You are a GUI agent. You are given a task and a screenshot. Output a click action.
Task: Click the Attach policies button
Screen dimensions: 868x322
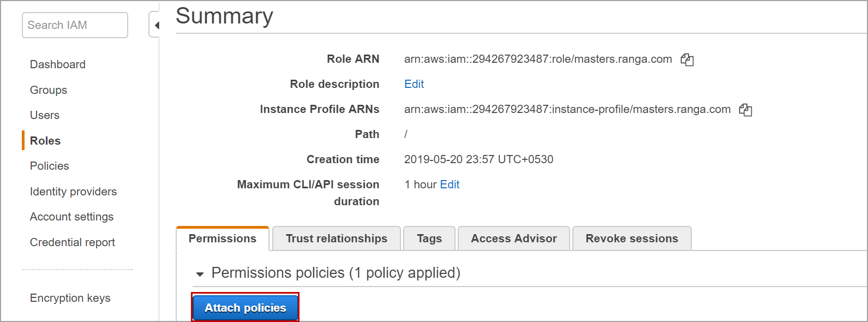(246, 308)
